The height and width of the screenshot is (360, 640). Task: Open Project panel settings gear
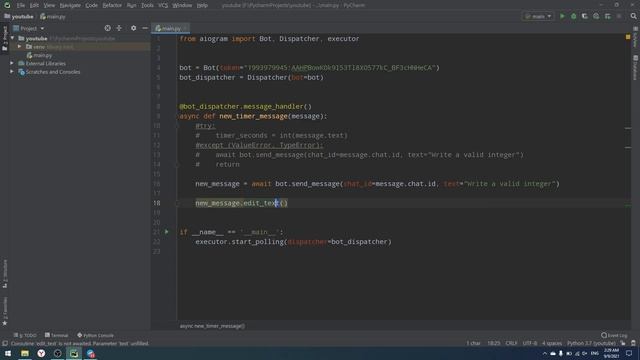pos(133,28)
